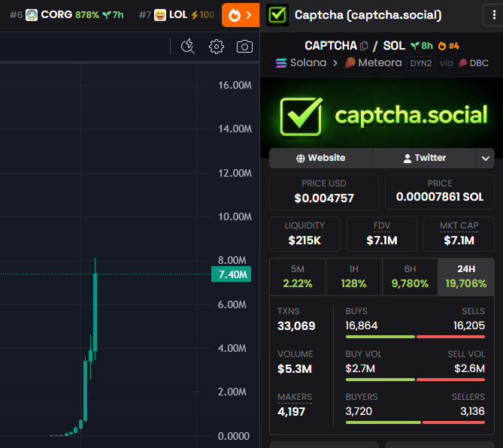Click the Meteora DEX logo
This screenshot has width=503, height=448.
[x=350, y=63]
